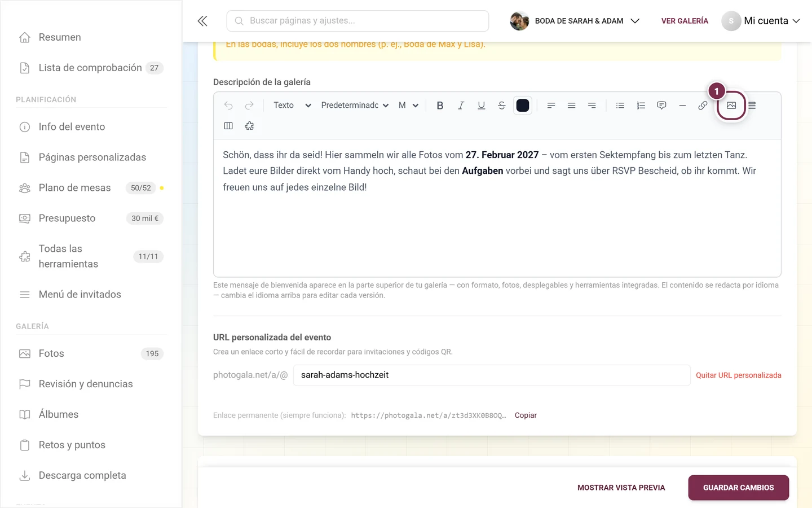Screen dimensions: 812x508
Task: Open the Predeterminado font dropdown
Action: (355, 106)
